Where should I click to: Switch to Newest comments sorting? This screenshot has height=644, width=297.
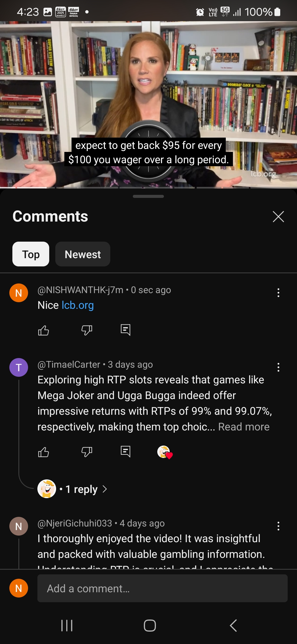point(83,254)
